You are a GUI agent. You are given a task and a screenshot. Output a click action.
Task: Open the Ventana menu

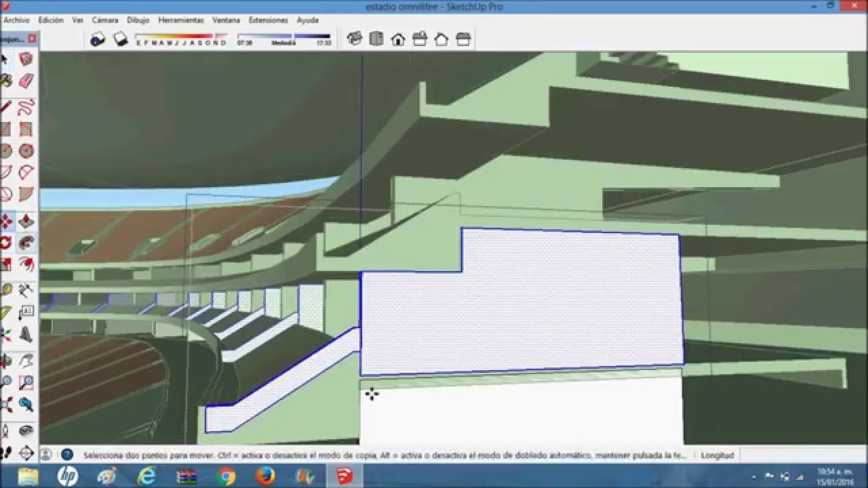pyautogui.click(x=226, y=20)
